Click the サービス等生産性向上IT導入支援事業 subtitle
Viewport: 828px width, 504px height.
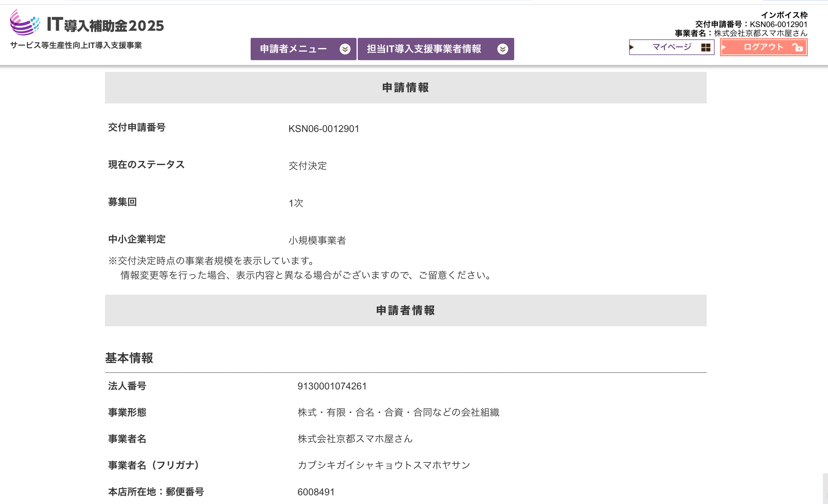(x=76, y=45)
